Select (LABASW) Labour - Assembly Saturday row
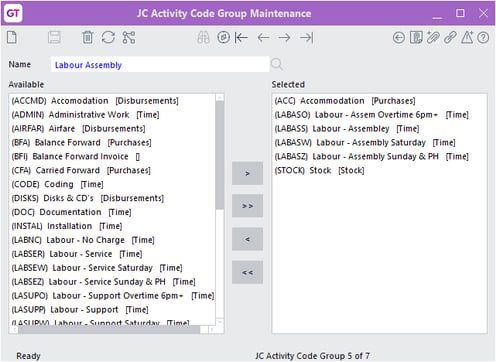 tap(379, 143)
